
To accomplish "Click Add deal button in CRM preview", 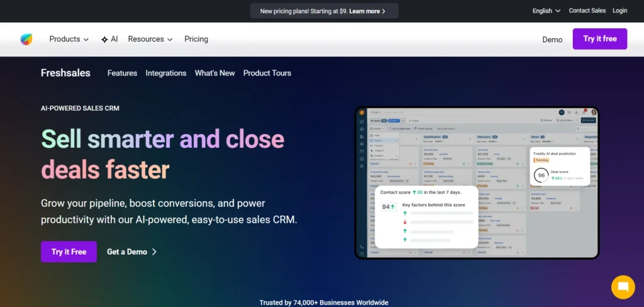I will (588, 120).
